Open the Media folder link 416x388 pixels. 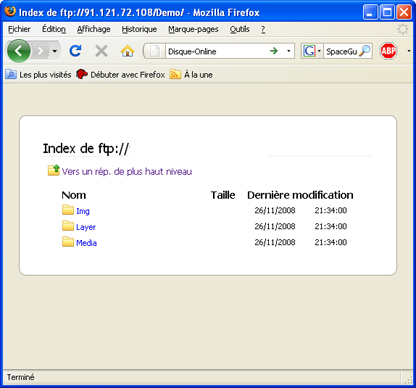pyautogui.click(x=86, y=243)
